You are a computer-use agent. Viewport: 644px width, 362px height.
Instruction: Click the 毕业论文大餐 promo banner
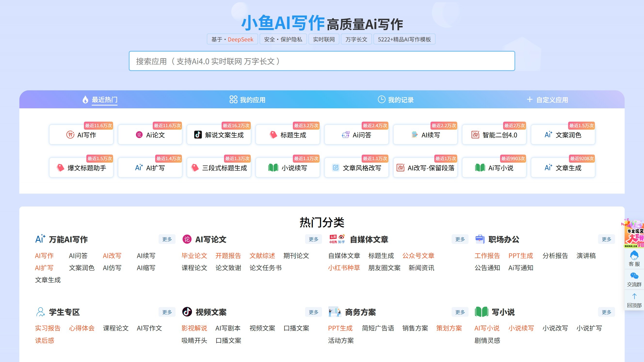[634, 235]
